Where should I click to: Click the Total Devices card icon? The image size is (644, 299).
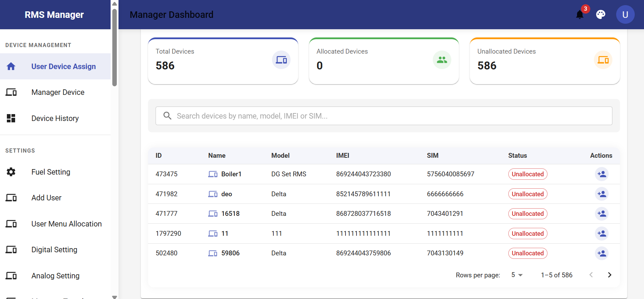click(x=281, y=60)
